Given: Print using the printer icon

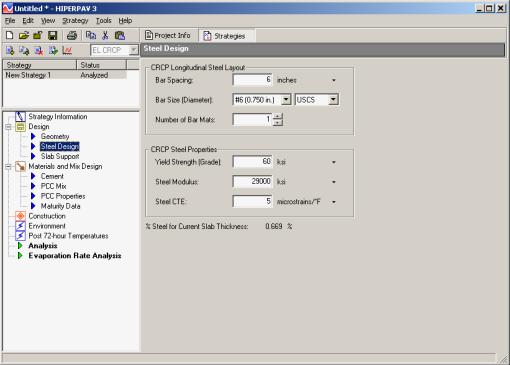Looking at the screenshot, I should pos(72,35).
